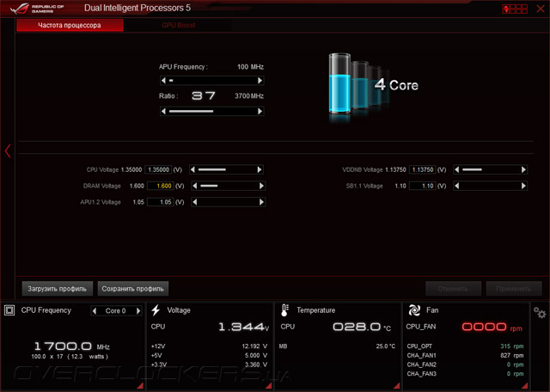Image resolution: width=550 pixels, height=392 pixels.
Task: Increase CPU Ratio with right arrow
Action: [x=260, y=111]
